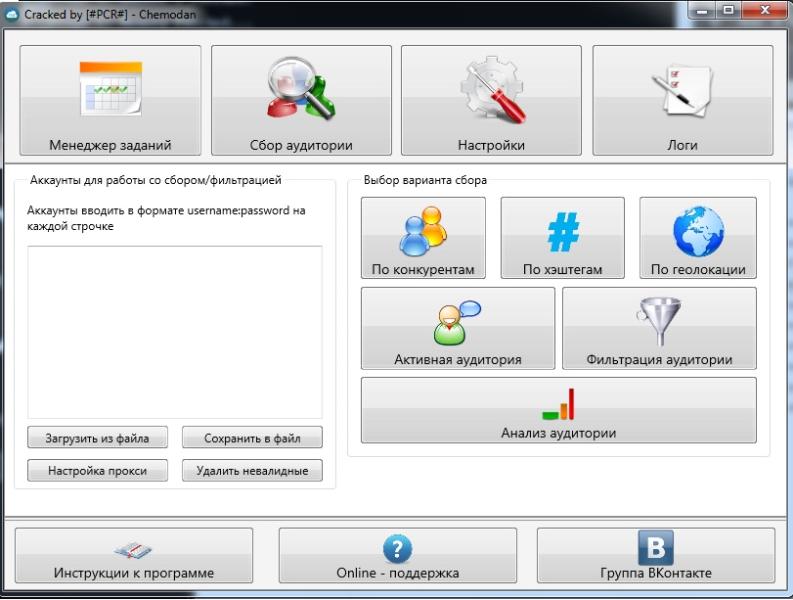
Task: Click Удалить невалидные button
Action: pos(252,471)
